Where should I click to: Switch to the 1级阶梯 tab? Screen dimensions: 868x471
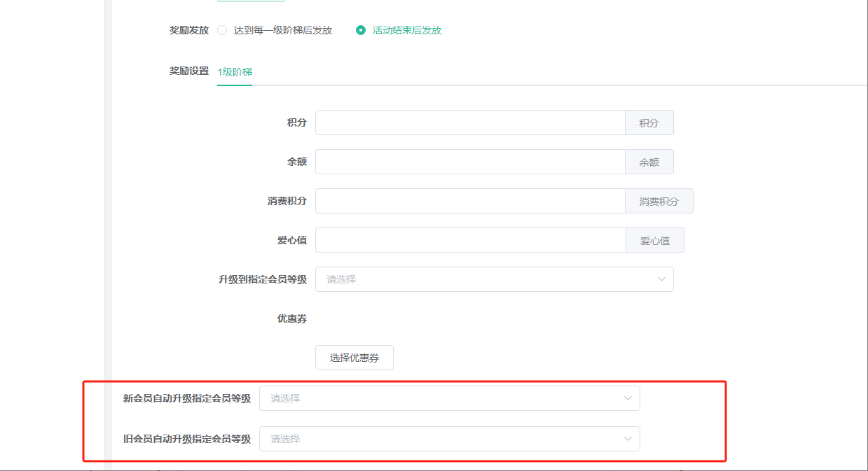pos(235,72)
